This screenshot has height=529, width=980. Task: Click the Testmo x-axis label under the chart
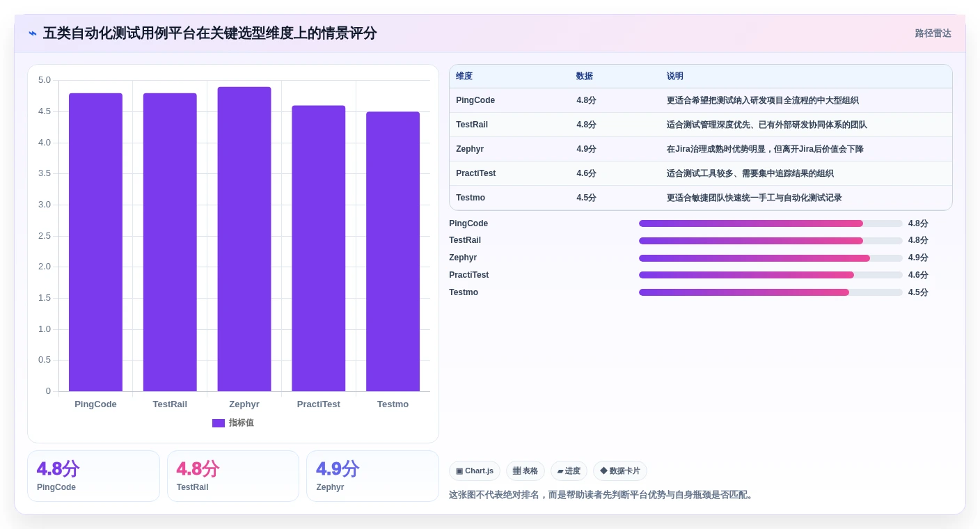[393, 404]
